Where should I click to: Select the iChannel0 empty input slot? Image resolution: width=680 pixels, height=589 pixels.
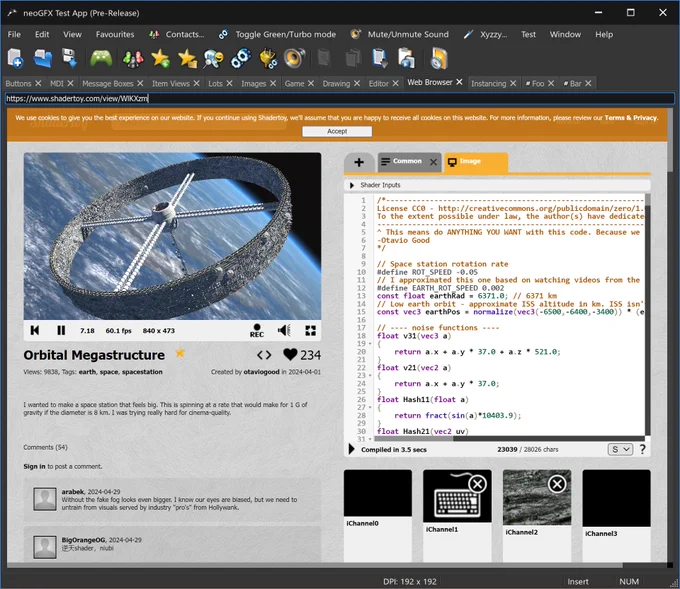378,493
